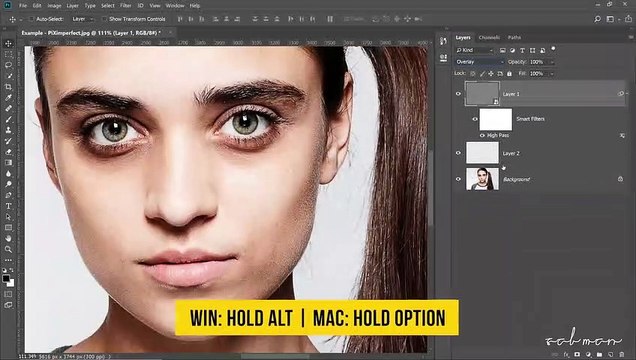Select the Dodge tool
The width and height of the screenshot is (636, 360).
[x=8, y=184]
